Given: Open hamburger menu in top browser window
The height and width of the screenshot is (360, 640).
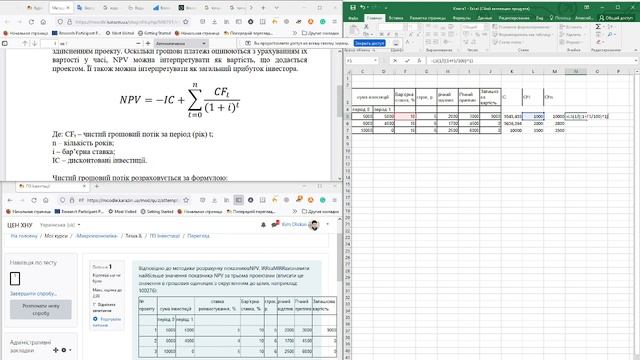Looking at the screenshot, I should (x=334, y=22).
